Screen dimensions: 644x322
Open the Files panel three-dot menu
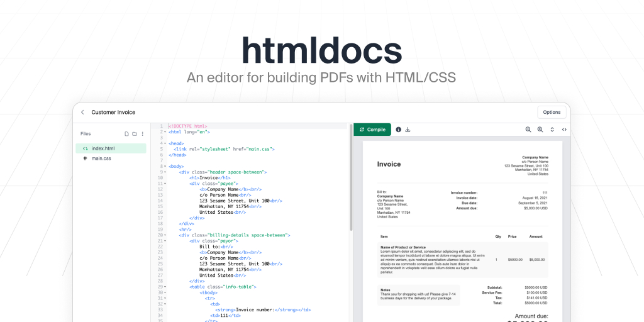143,134
